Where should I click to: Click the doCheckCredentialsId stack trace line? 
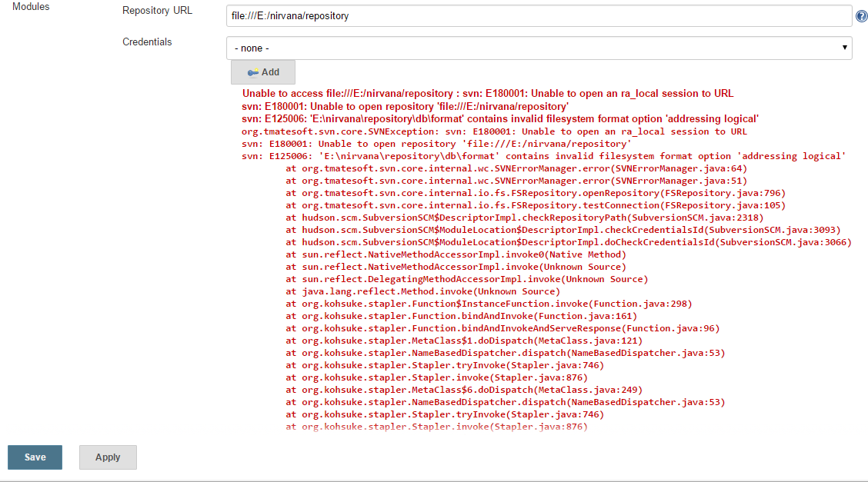[x=569, y=242]
